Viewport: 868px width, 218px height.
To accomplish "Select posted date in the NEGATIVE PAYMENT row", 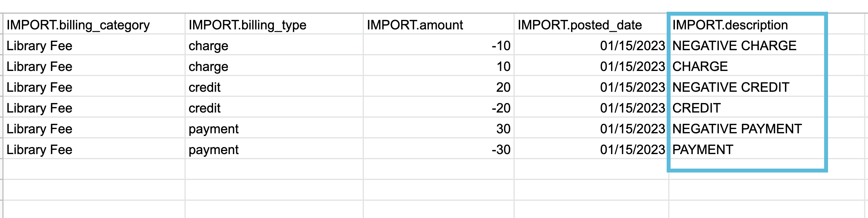I will coord(591,129).
